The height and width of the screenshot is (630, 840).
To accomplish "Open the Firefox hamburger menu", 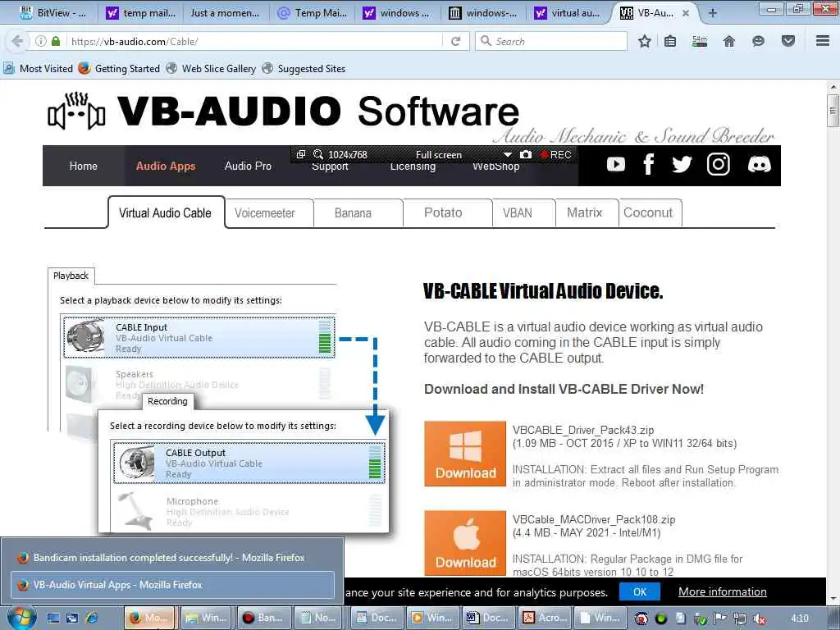I will [x=823, y=41].
